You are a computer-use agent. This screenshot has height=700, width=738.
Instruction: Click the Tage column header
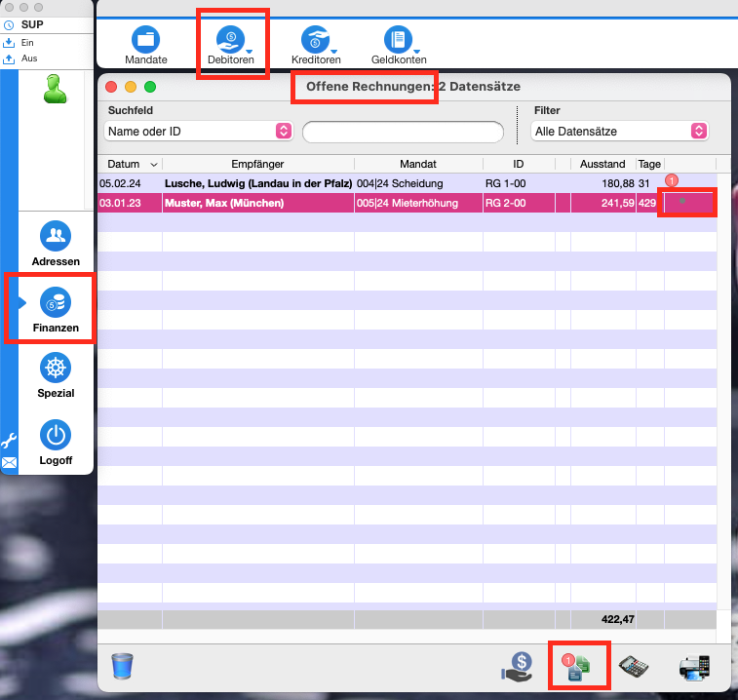tap(649, 164)
